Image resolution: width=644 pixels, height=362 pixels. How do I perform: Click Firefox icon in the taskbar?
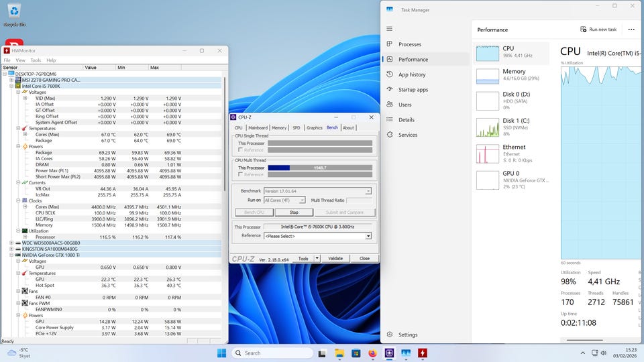click(x=372, y=353)
